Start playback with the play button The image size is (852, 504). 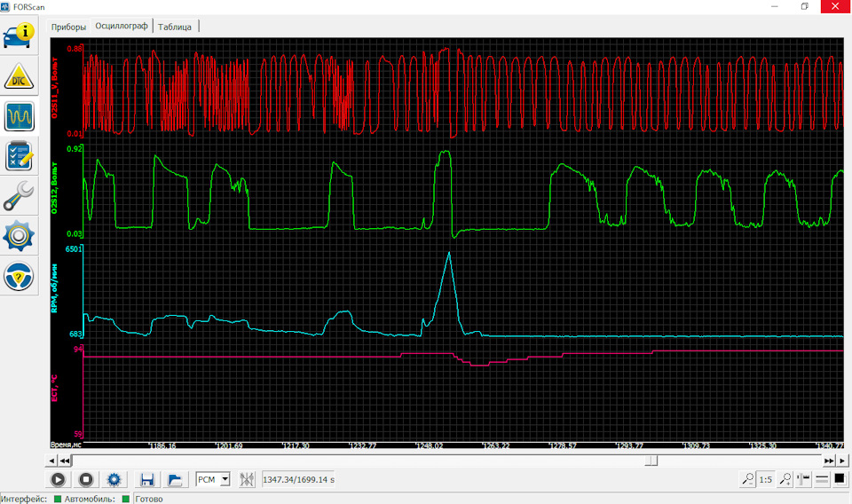pos(58,479)
